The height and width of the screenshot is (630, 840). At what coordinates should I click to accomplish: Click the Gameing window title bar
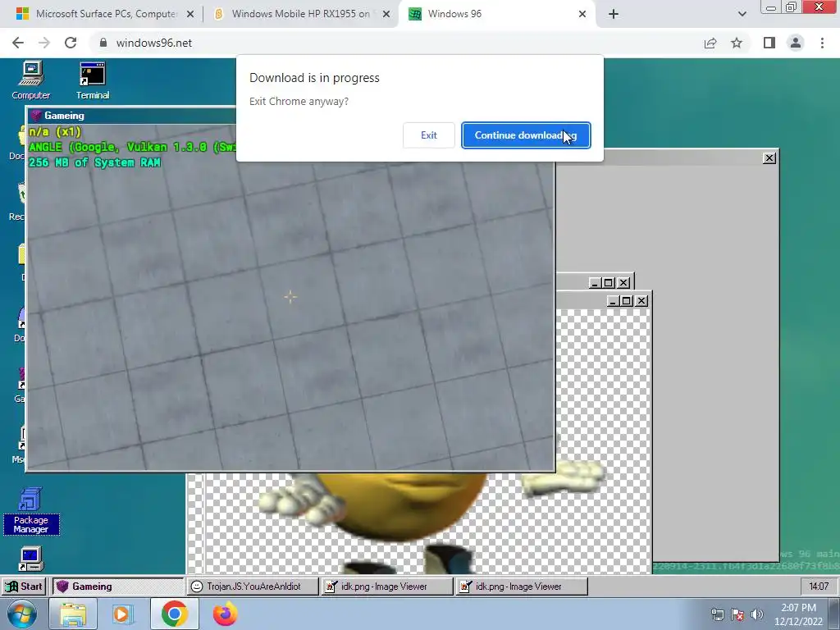132,115
